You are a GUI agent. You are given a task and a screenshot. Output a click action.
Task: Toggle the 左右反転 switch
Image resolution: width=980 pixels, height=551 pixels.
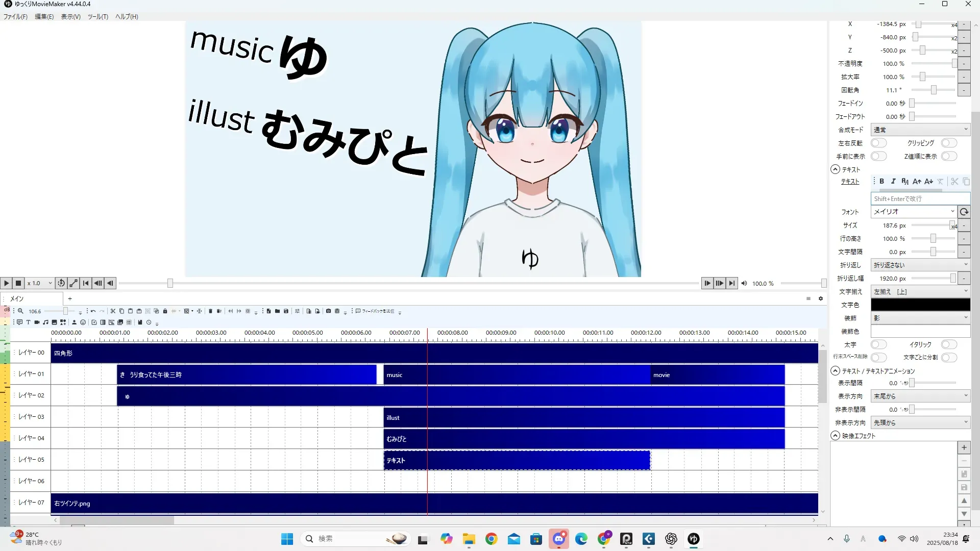point(878,143)
